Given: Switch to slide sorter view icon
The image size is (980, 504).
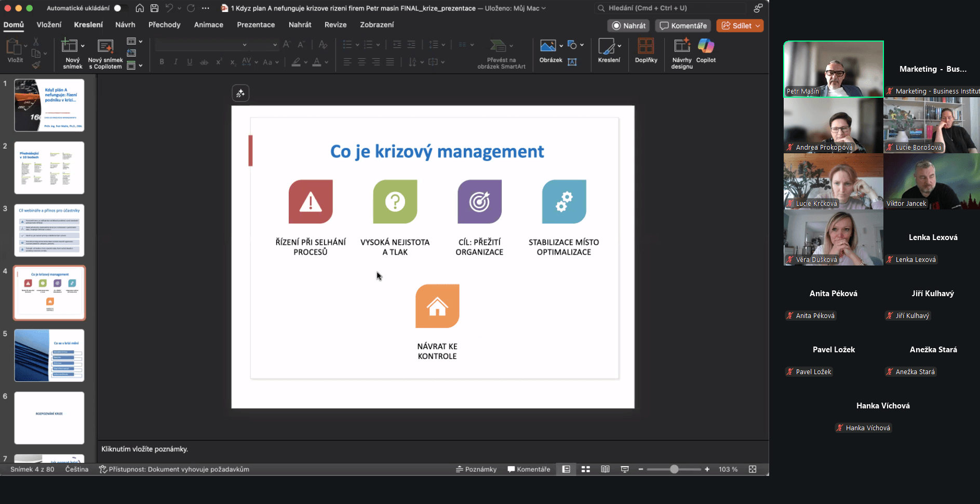Looking at the screenshot, I should click(x=586, y=469).
